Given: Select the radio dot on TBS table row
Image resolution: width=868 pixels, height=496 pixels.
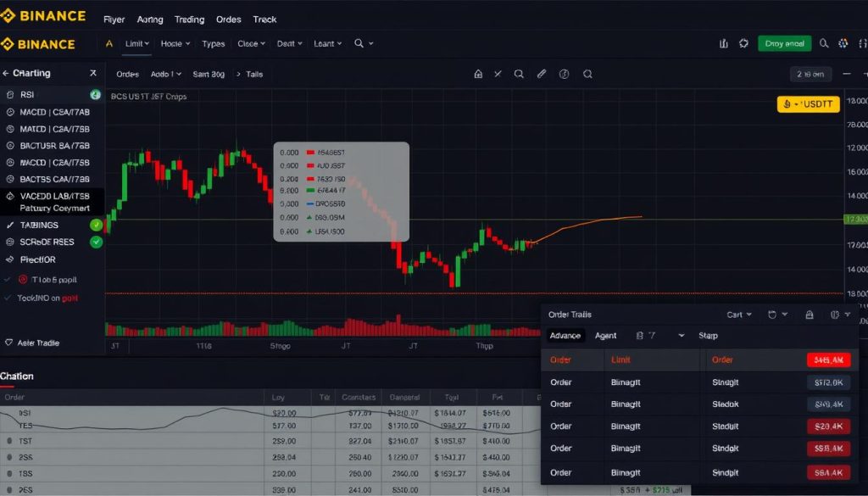Looking at the screenshot, I should 9,474.
